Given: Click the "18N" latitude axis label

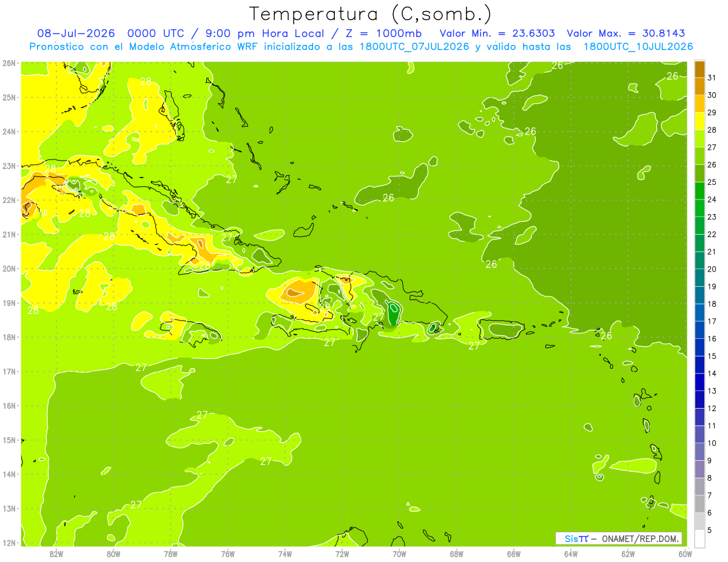Looking at the screenshot, I should pyautogui.click(x=9, y=337).
